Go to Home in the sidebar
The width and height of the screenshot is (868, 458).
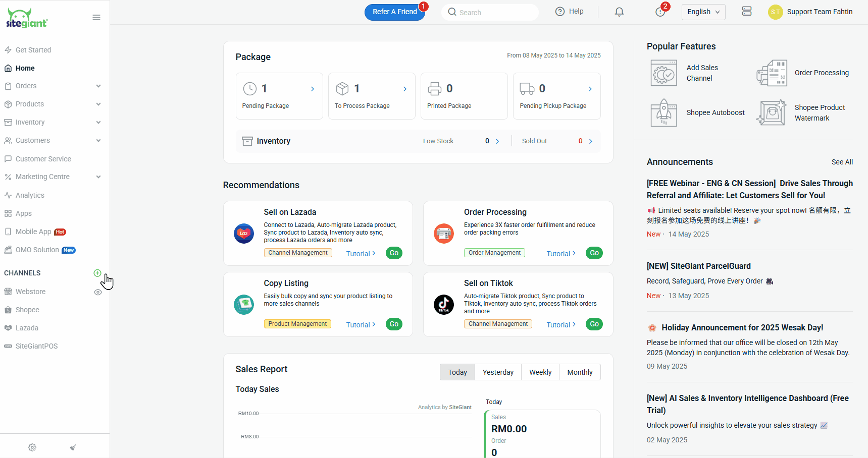(x=25, y=68)
